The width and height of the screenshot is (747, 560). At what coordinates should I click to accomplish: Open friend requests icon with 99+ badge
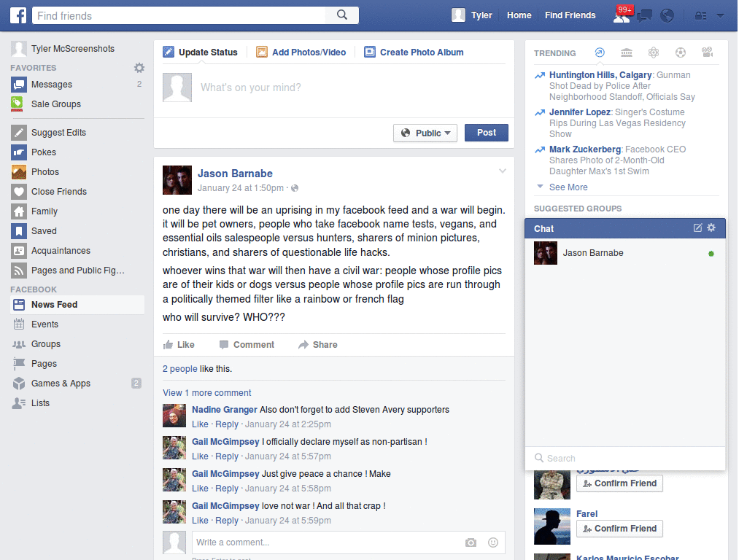(622, 16)
